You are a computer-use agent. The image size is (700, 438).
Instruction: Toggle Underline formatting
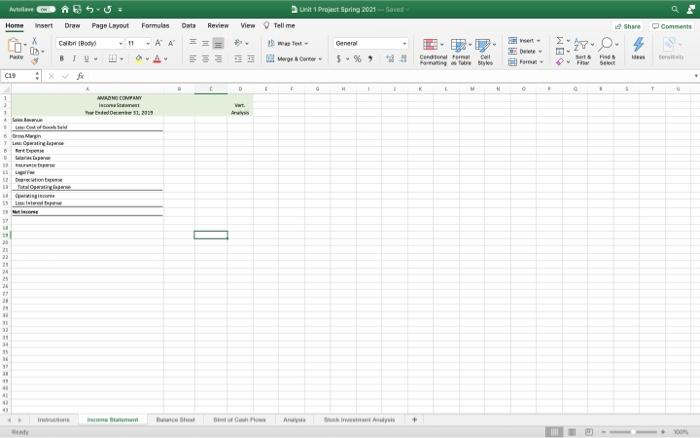(87, 58)
